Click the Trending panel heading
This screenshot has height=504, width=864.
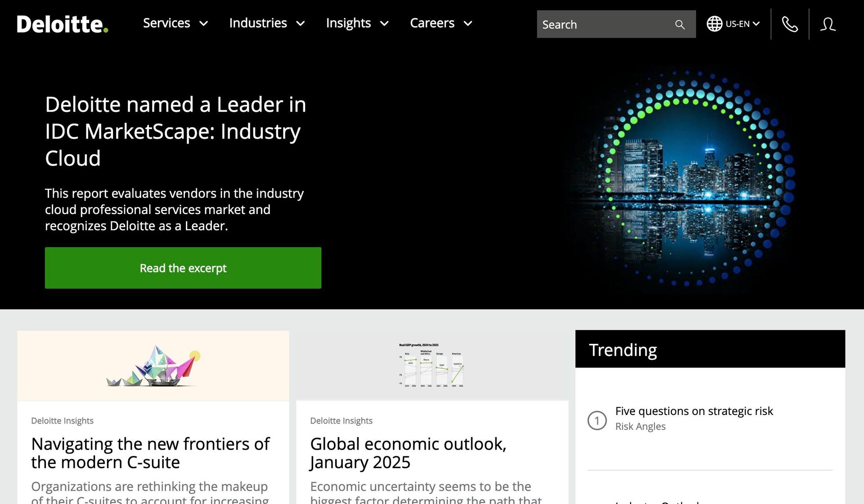point(623,350)
